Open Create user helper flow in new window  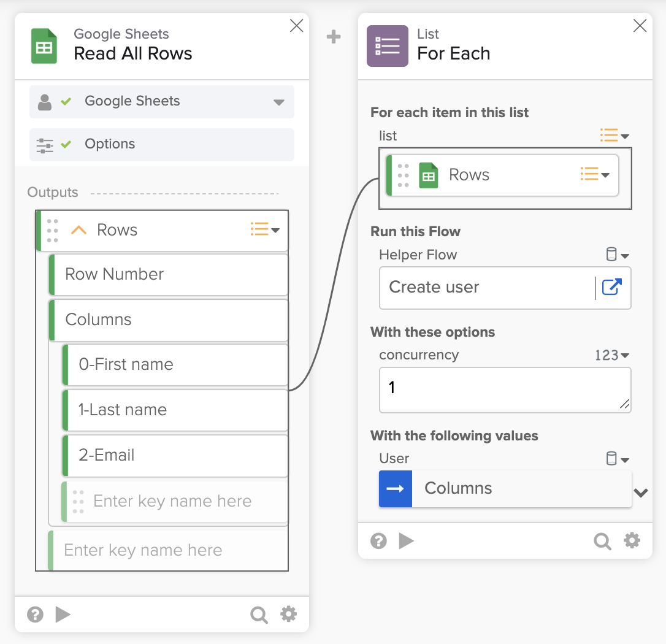coord(611,287)
